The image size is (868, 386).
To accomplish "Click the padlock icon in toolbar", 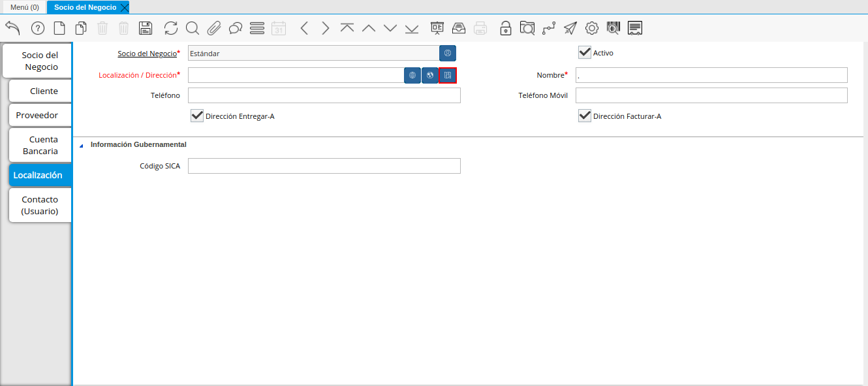I will tap(505, 28).
